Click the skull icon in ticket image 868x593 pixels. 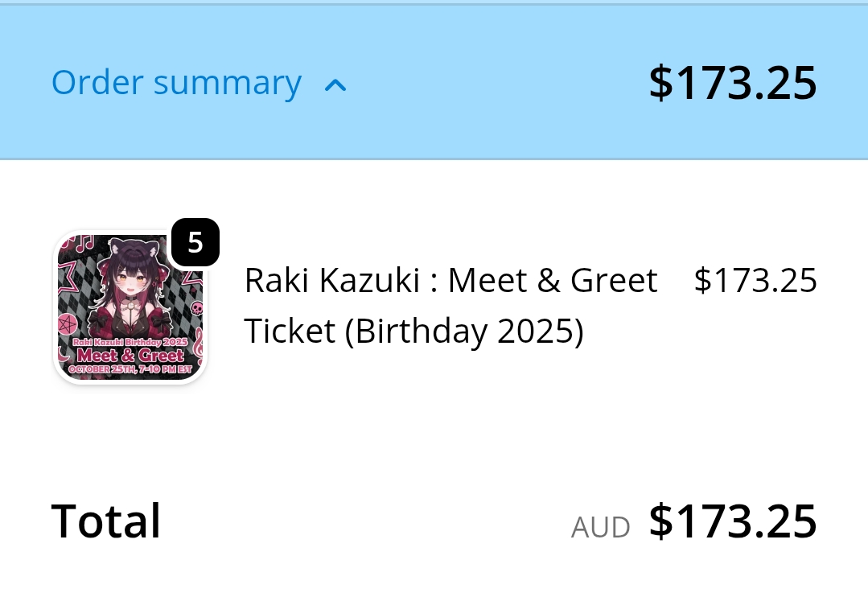pos(196,308)
